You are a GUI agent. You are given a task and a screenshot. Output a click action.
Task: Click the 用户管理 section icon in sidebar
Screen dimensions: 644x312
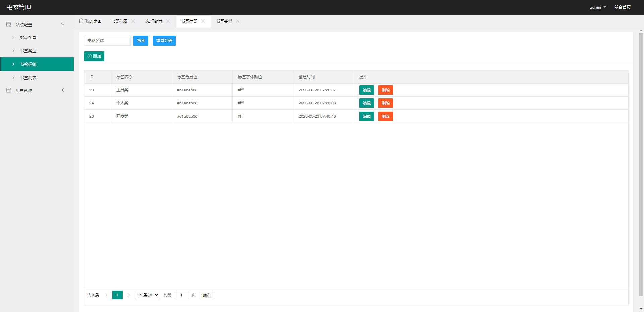[x=8, y=90]
